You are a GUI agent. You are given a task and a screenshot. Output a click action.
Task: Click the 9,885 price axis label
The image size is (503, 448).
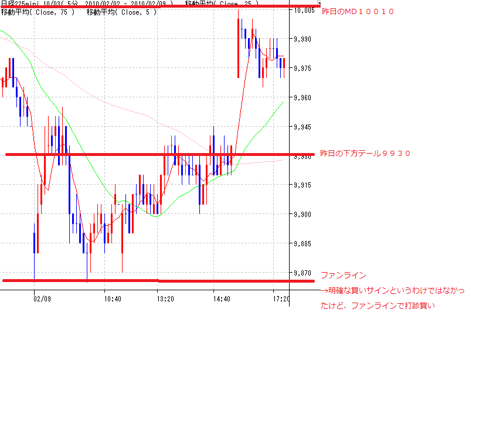coord(304,244)
